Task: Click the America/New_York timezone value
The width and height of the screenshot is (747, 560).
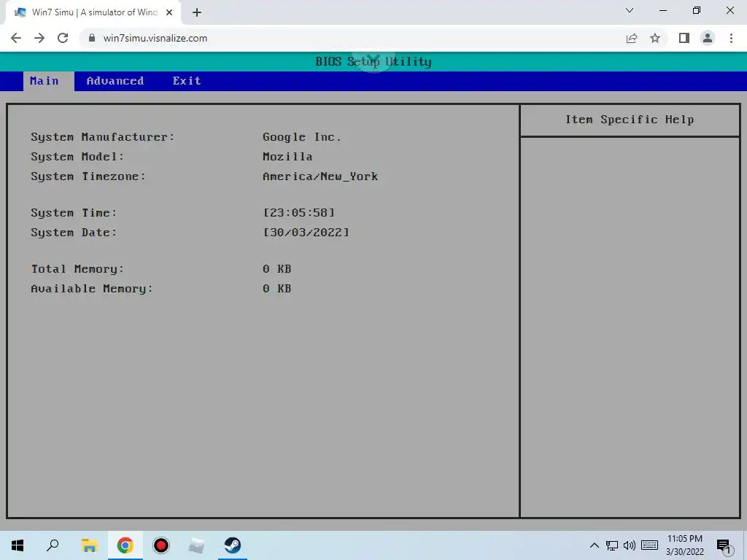Action: click(320, 176)
